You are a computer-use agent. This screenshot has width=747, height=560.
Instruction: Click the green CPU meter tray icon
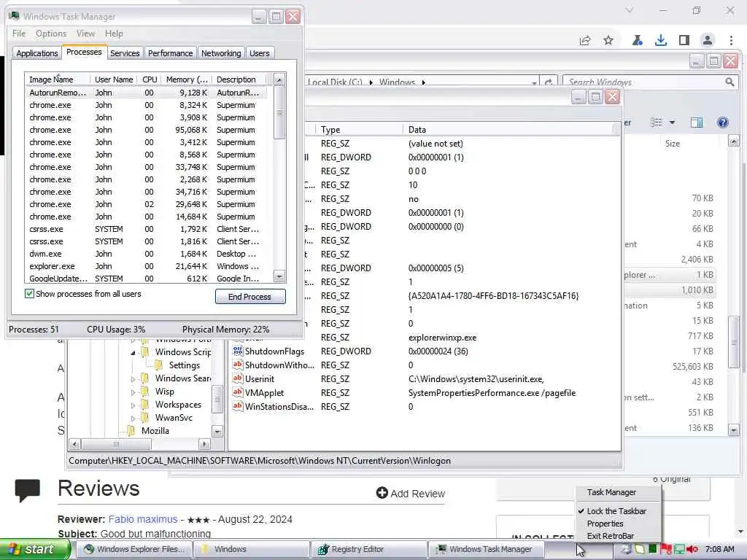point(653,548)
